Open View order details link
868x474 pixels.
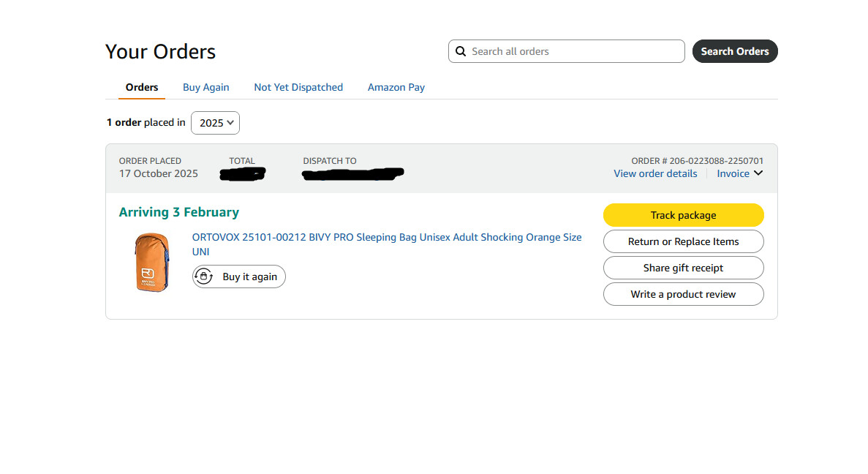655,173
